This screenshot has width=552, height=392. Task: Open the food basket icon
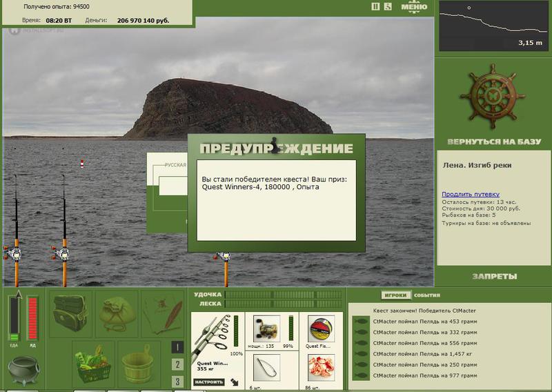pyautogui.click(x=93, y=364)
